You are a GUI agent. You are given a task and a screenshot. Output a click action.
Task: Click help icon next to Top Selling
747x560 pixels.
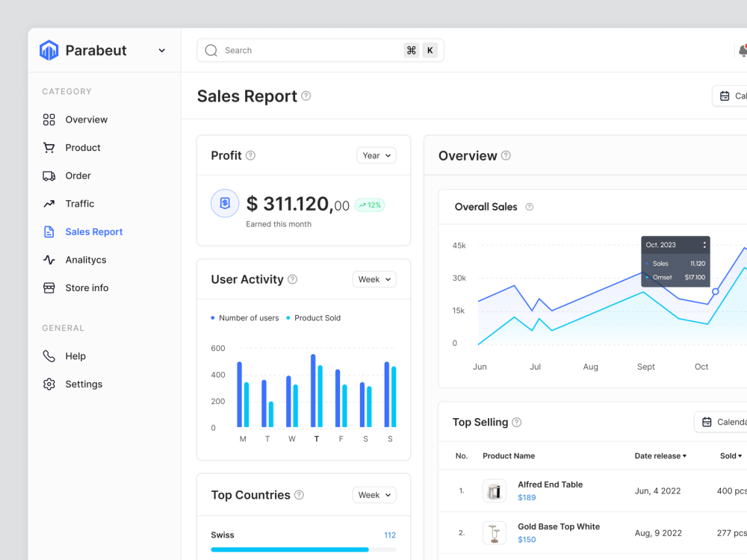coord(517,423)
